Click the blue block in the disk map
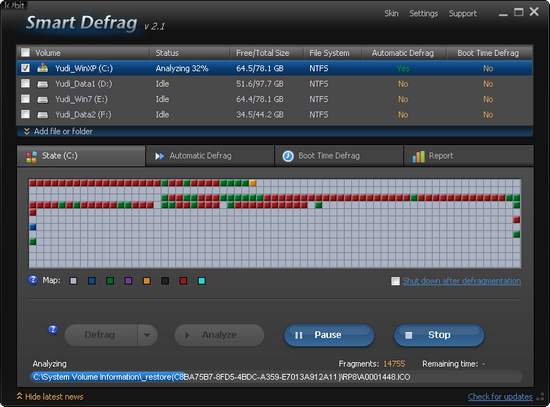The width and height of the screenshot is (550, 407). point(33,227)
